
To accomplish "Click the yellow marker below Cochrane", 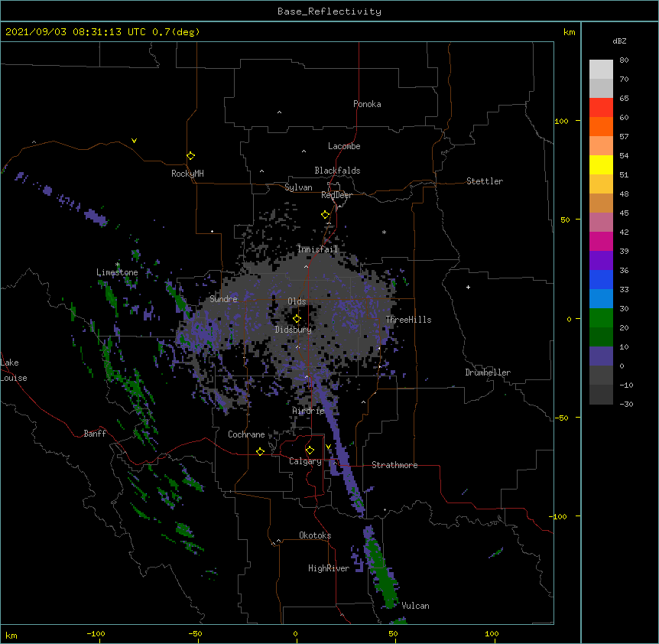I will [x=260, y=451].
